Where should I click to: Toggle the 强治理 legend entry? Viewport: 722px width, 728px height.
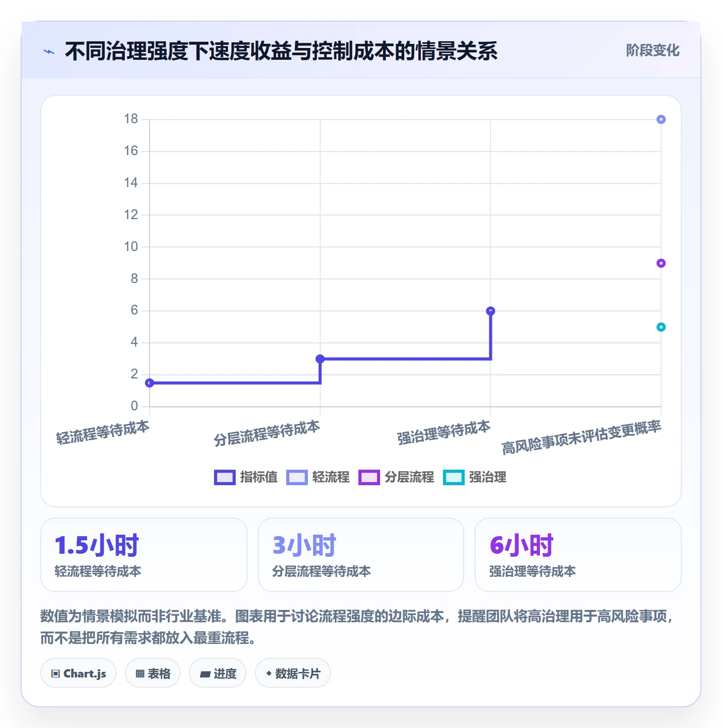pyautogui.click(x=475, y=477)
